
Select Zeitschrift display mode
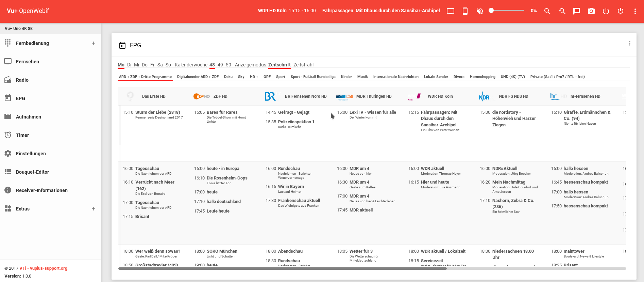(279, 65)
